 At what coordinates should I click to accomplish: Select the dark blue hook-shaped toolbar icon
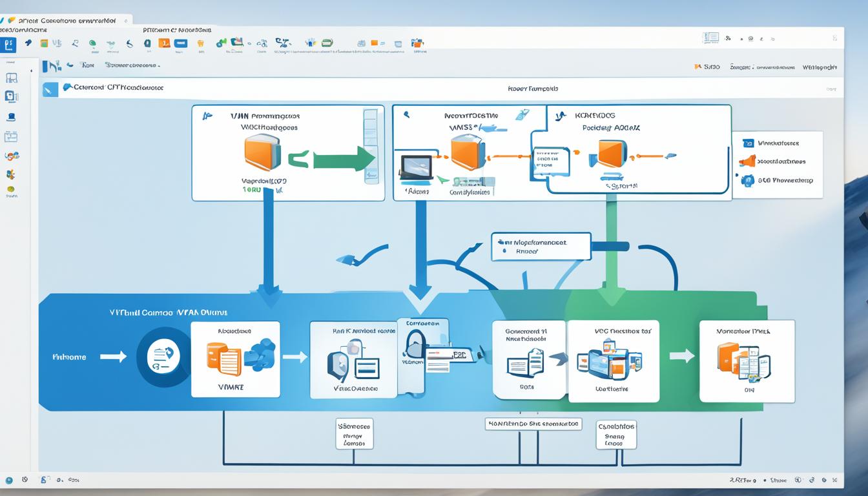(x=130, y=44)
